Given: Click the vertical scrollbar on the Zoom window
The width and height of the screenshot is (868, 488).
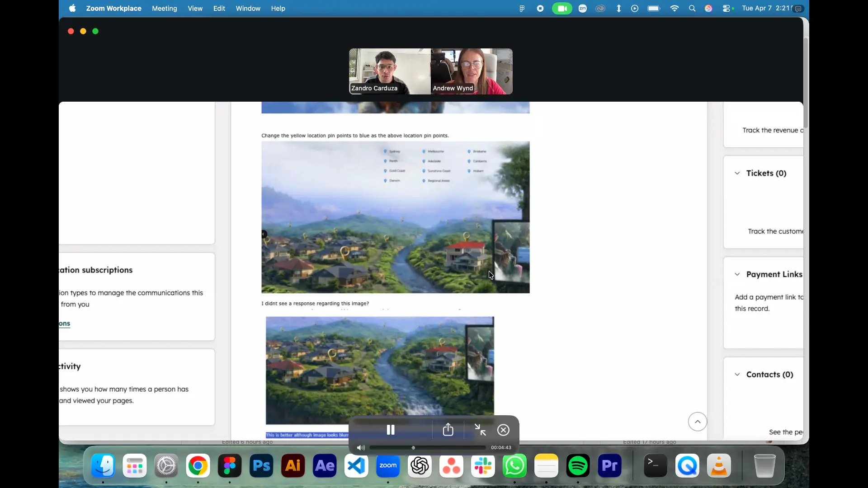Looking at the screenshot, I should pyautogui.click(x=806, y=83).
